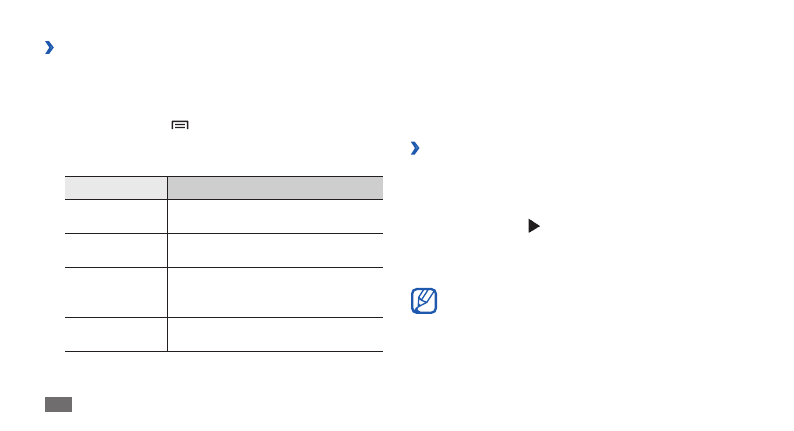This screenshot has width=794, height=431.
Task: Click the first row's wide right cell
Action: tap(275, 216)
